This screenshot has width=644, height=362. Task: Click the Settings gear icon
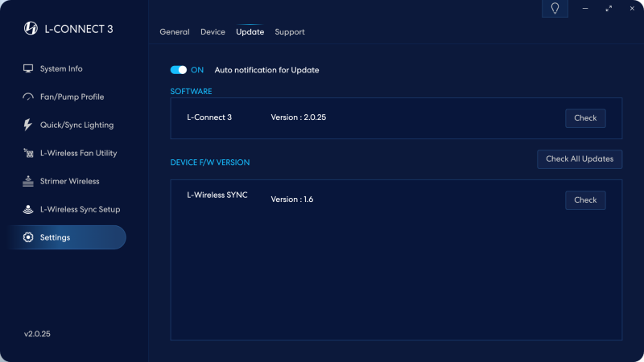pos(28,237)
